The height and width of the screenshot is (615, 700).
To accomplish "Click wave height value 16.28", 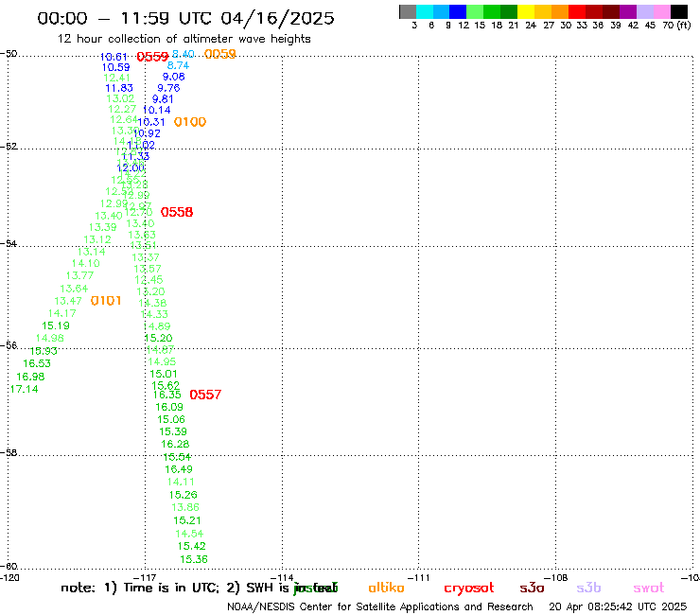I will (x=175, y=445).
